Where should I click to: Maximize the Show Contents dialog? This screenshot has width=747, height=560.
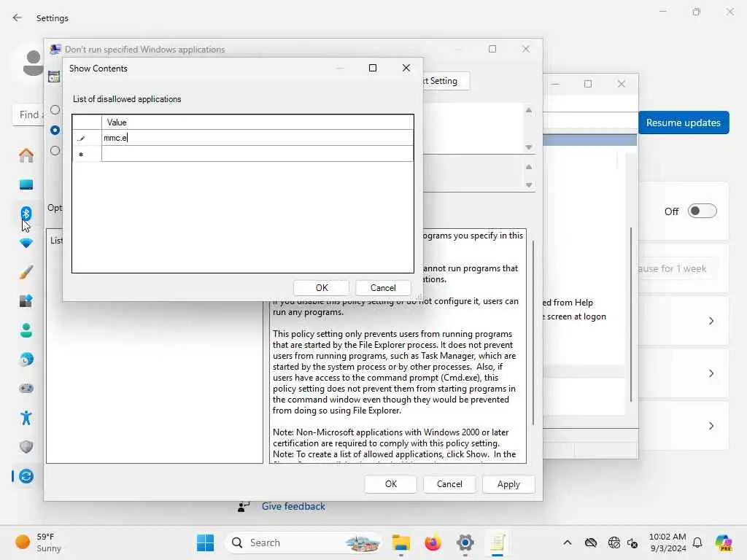373,68
